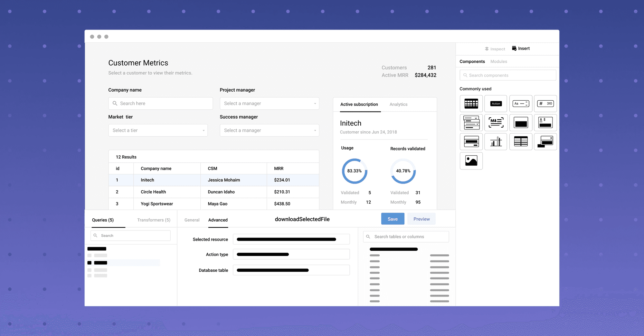Viewport: 644px width, 336px height.
Task: Insert the Table component from Commonly used
Action: [x=471, y=104]
